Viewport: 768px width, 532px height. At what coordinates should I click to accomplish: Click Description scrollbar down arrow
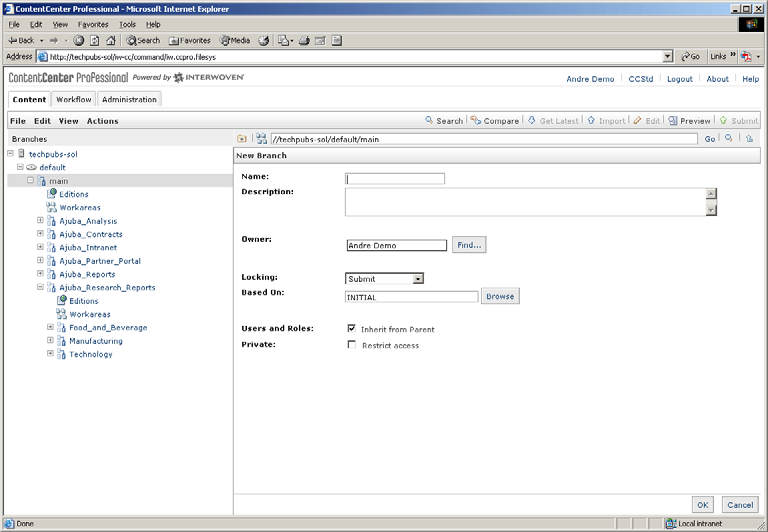711,210
